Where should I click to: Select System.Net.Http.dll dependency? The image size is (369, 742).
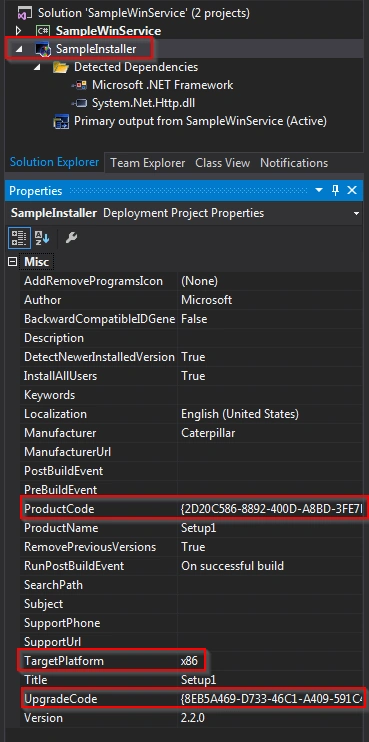click(143, 103)
